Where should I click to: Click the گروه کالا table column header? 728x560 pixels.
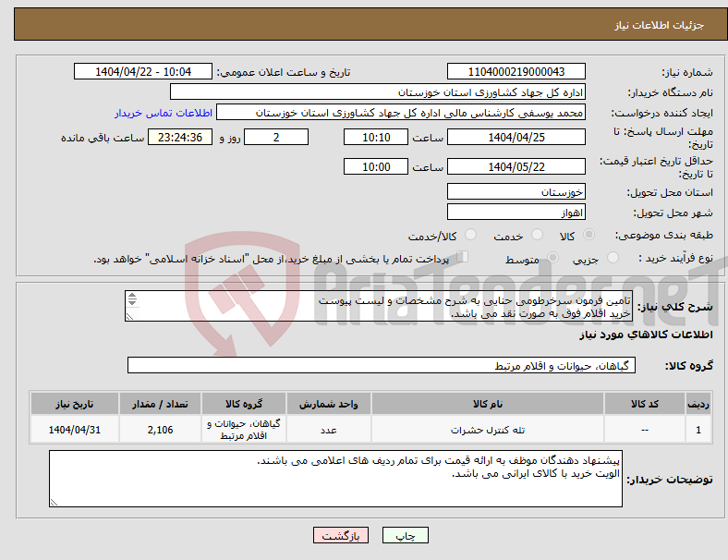point(244,404)
